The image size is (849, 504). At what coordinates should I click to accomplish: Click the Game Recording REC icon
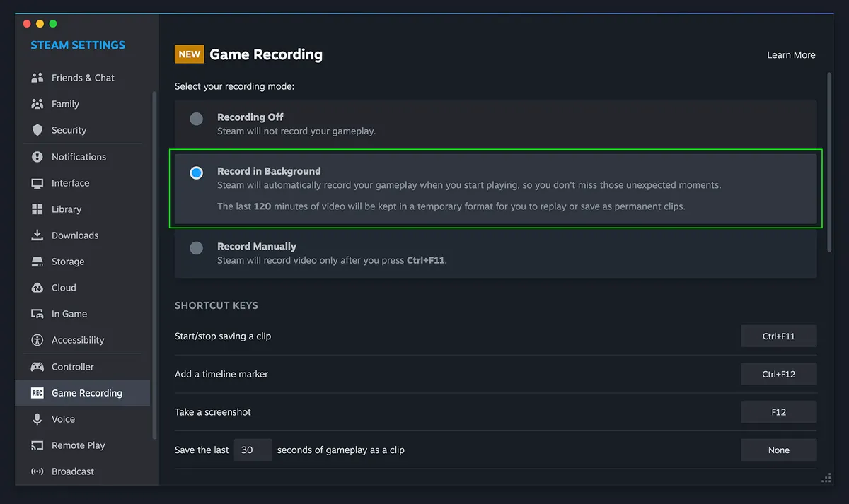click(x=37, y=393)
